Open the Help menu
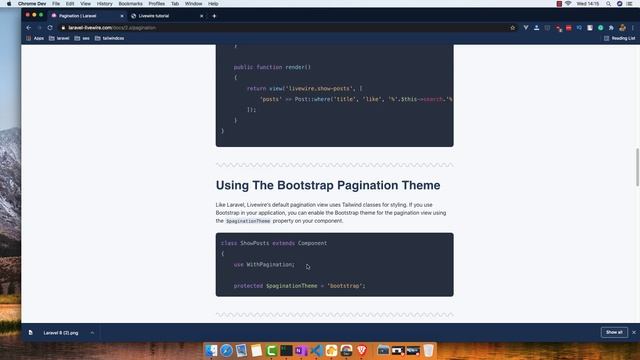Viewport: 640px width, 360px height. tap(213, 4)
